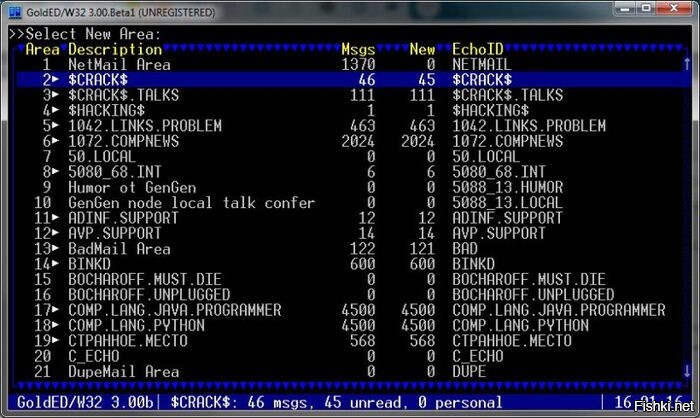Viewport: 700px width, 418px height.
Task: Click the scroll up arrow beside NetMail row
Action: pos(686,63)
